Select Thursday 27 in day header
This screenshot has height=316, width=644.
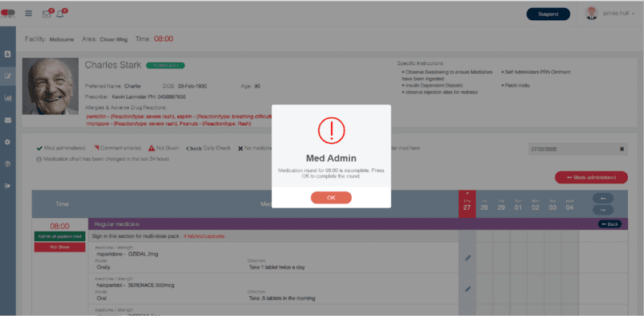click(467, 205)
